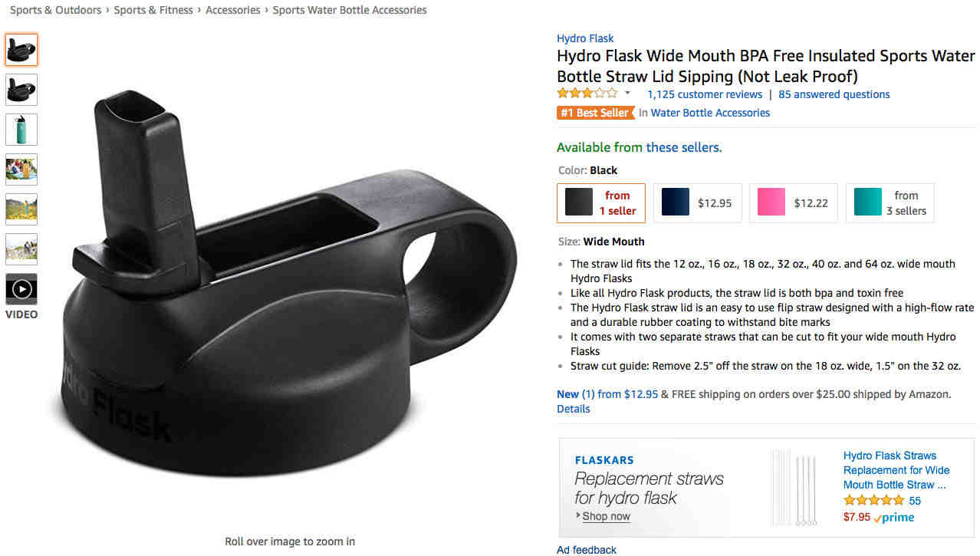This screenshot has width=980, height=556.
Task: Go to Sports Water Bottle Accessories breadcrumb
Action: tap(350, 10)
